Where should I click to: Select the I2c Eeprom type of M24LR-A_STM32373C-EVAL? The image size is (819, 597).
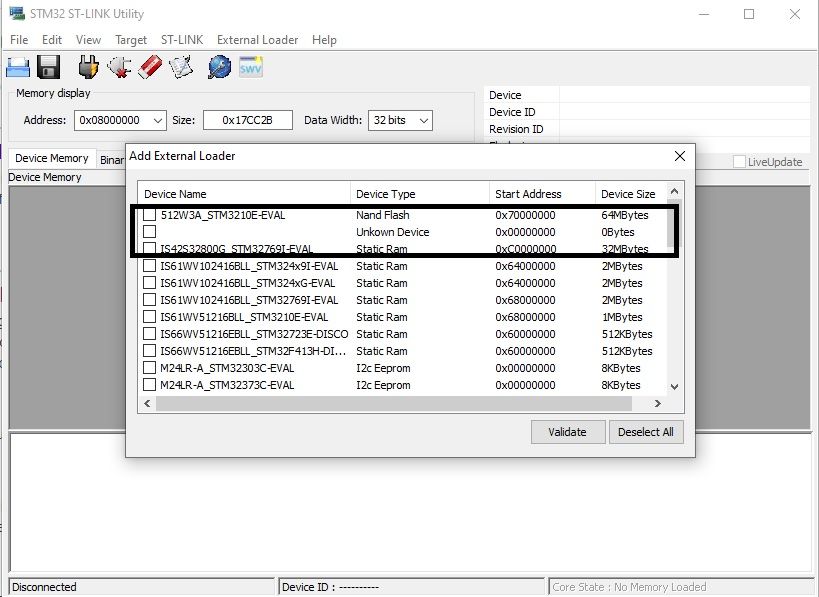click(x=383, y=385)
